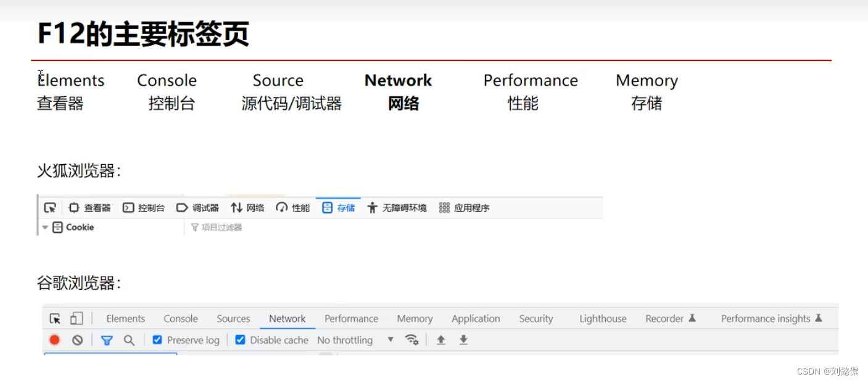Click slide label 性能 under Performance
The height and width of the screenshot is (382, 868).
pos(523,104)
